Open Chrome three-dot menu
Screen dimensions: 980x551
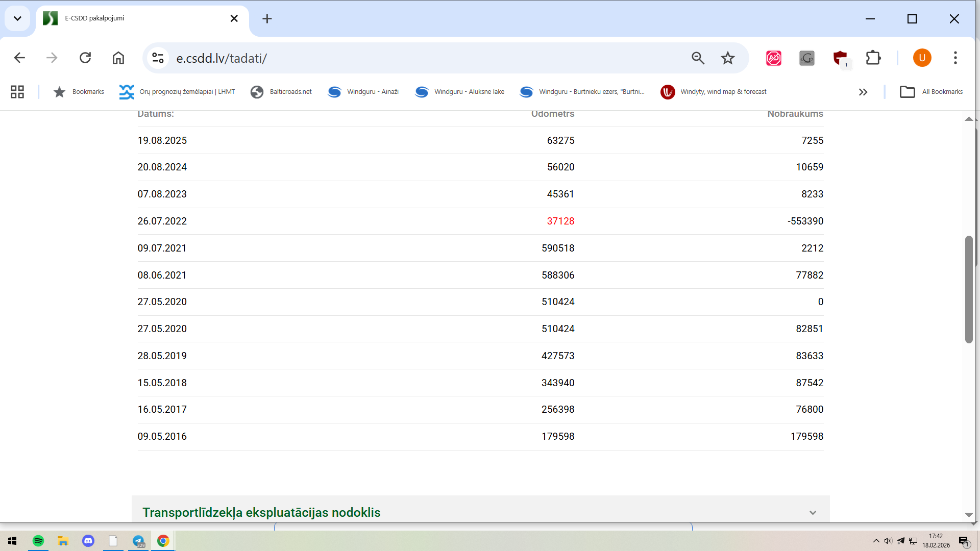(955, 58)
